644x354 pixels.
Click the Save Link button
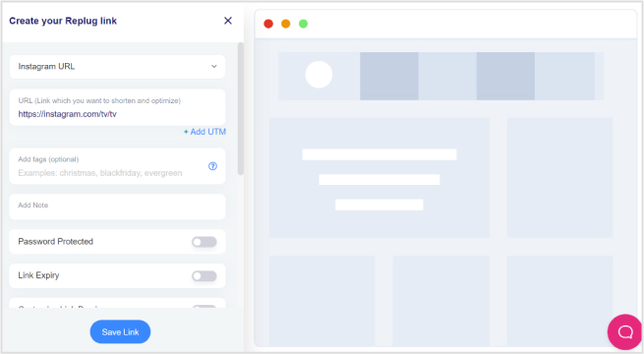pyautogui.click(x=120, y=331)
